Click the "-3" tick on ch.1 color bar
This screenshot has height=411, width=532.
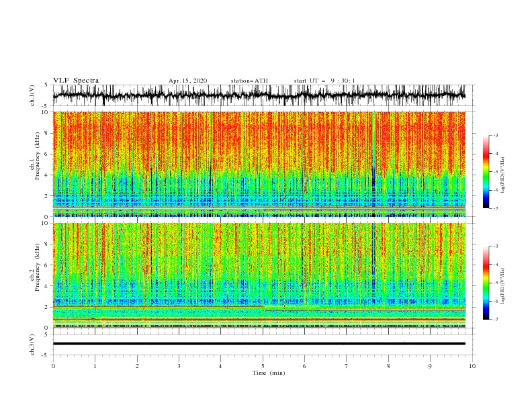coord(496,135)
